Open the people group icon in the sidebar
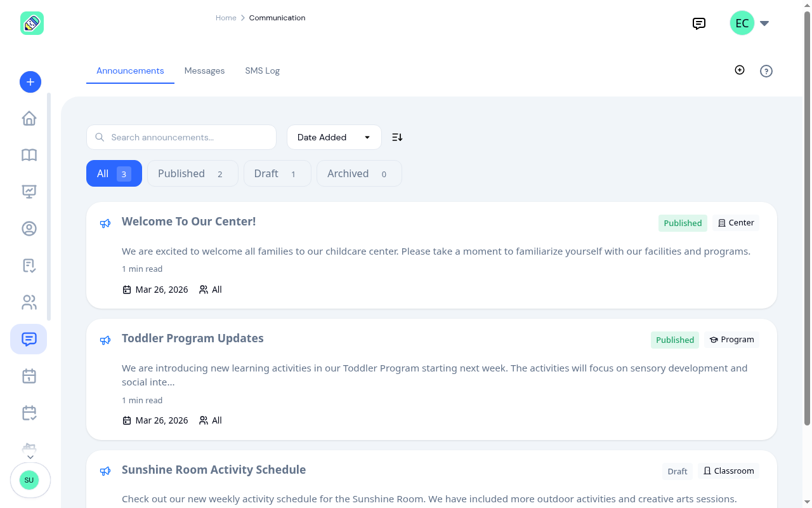812x508 pixels. [x=29, y=302]
